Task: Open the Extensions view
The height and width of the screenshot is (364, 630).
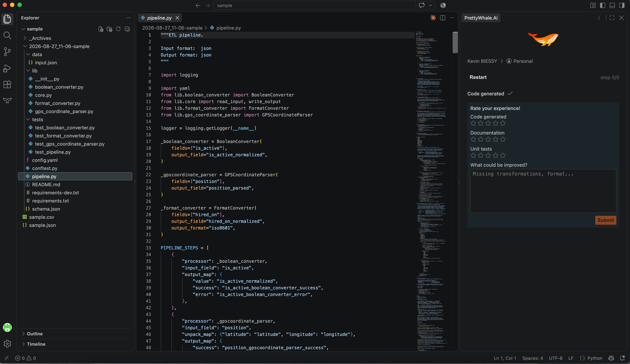Action: point(7,84)
